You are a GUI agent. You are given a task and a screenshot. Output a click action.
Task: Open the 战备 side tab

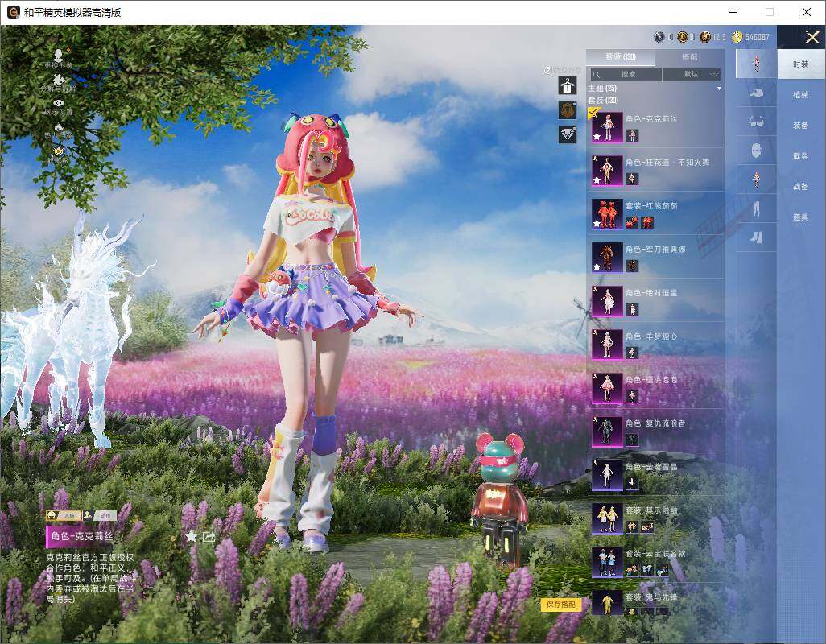coord(801,187)
